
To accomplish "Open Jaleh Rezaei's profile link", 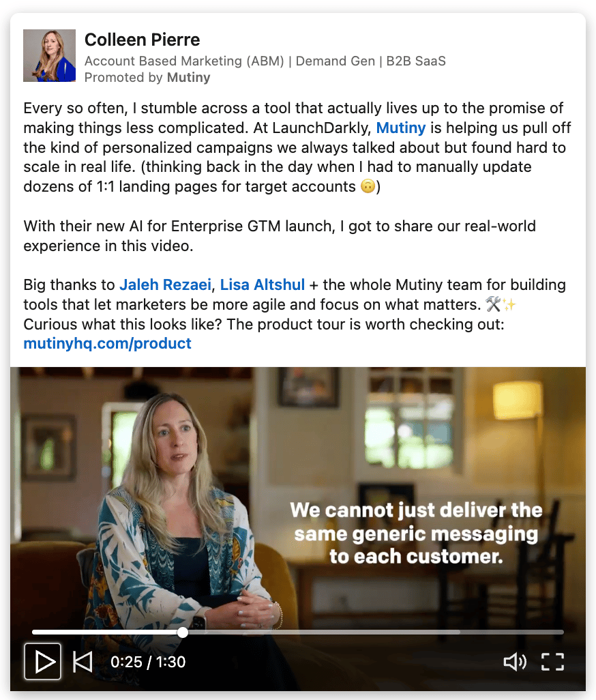I will 165,285.
